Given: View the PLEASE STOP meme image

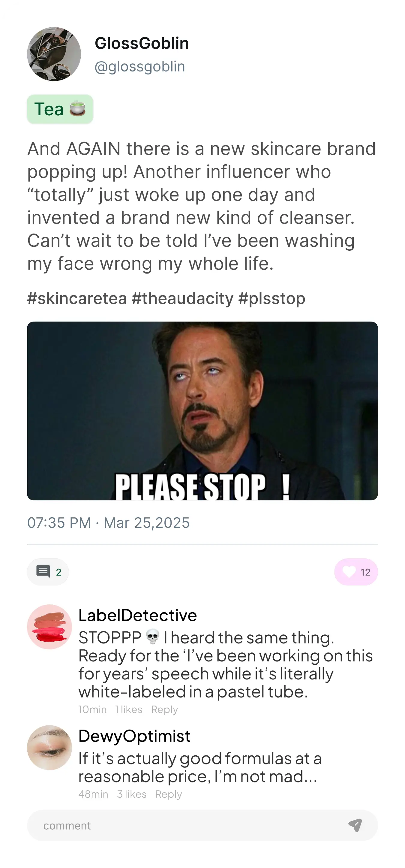Looking at the screenshot, I should 202,411.
